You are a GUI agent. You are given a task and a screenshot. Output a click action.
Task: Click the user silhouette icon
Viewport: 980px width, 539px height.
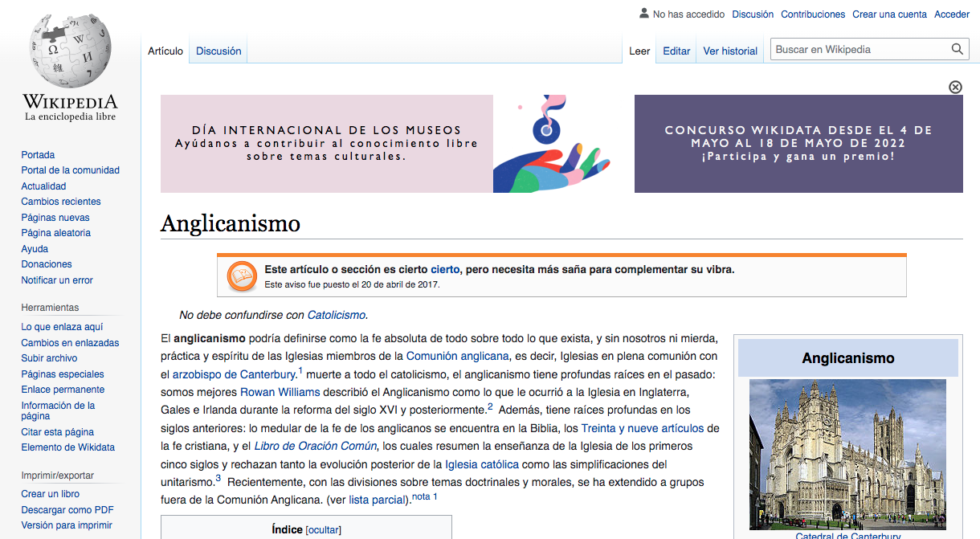tap(643, 14)
